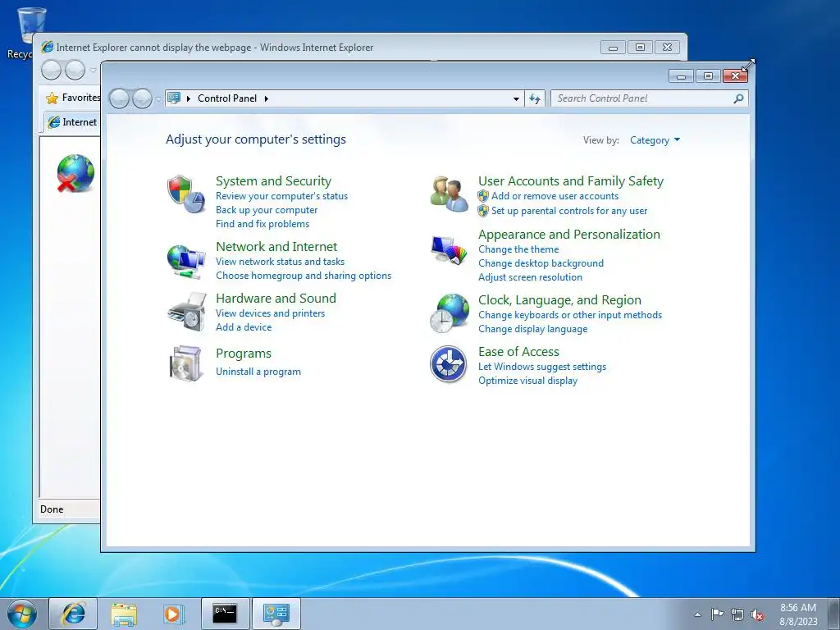Click Add a device link

pyautogui.click(x=244, y=327)
